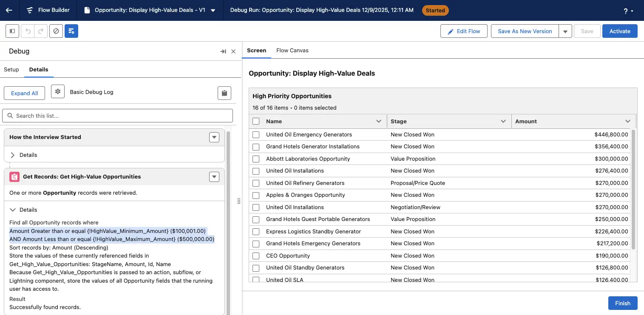Toggle the debug panel blue icon
This screenshot has width=644, height=315.
71,31
